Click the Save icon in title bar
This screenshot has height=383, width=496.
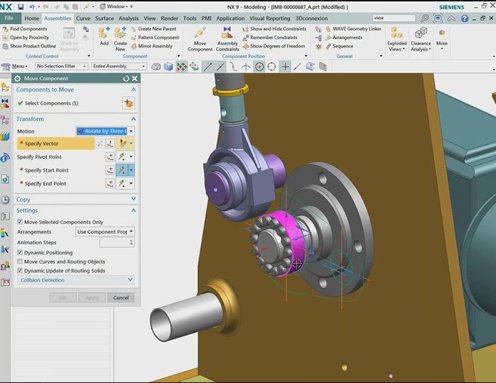coord(21,6)
